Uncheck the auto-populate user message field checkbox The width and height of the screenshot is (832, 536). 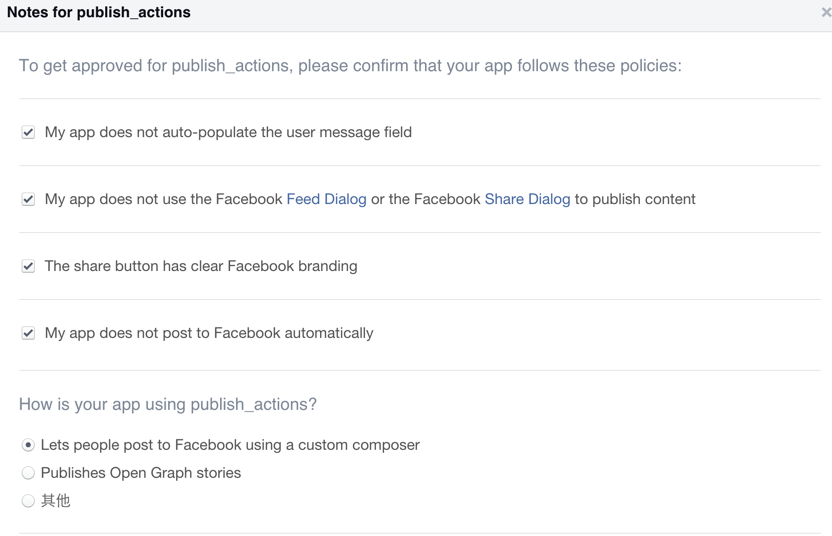(28, 132)
